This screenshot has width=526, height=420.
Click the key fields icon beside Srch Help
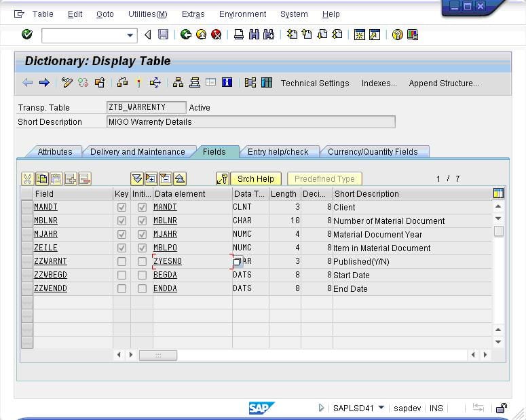222,179
